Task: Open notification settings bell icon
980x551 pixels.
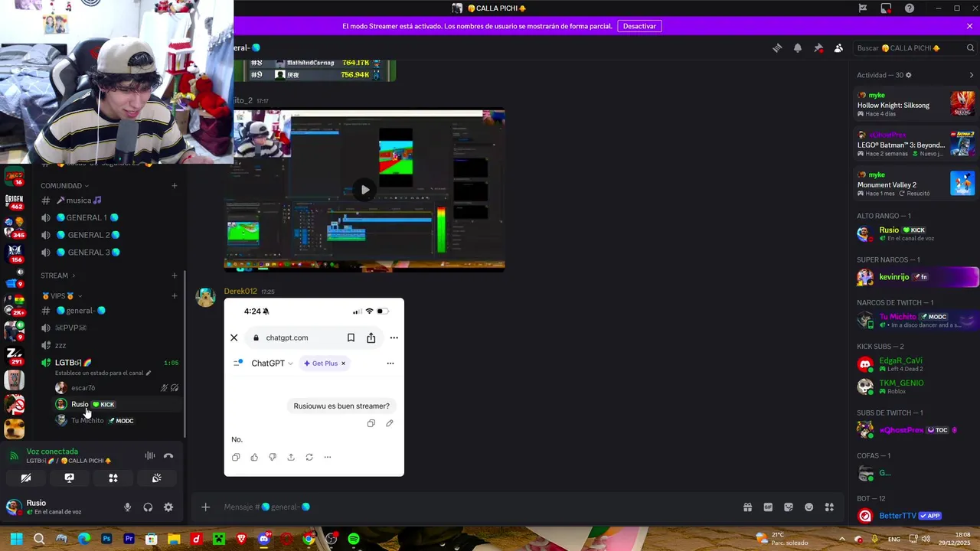Action: (x=798, y=48)
